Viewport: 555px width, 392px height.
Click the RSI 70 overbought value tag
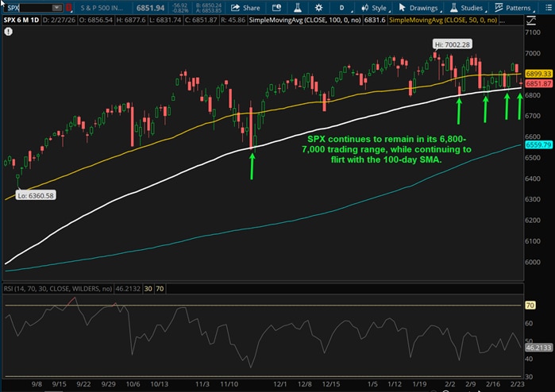[160, 289]
